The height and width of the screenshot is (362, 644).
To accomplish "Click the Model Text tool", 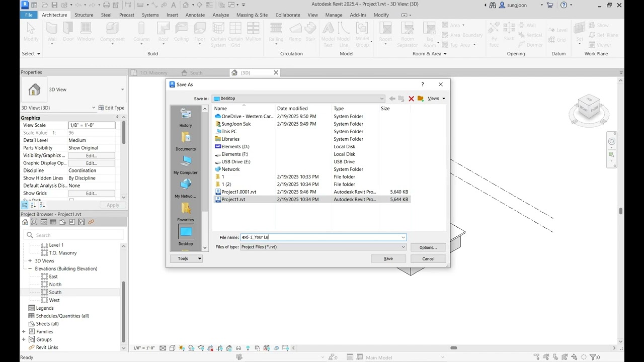I will click(x=328, y=34).
